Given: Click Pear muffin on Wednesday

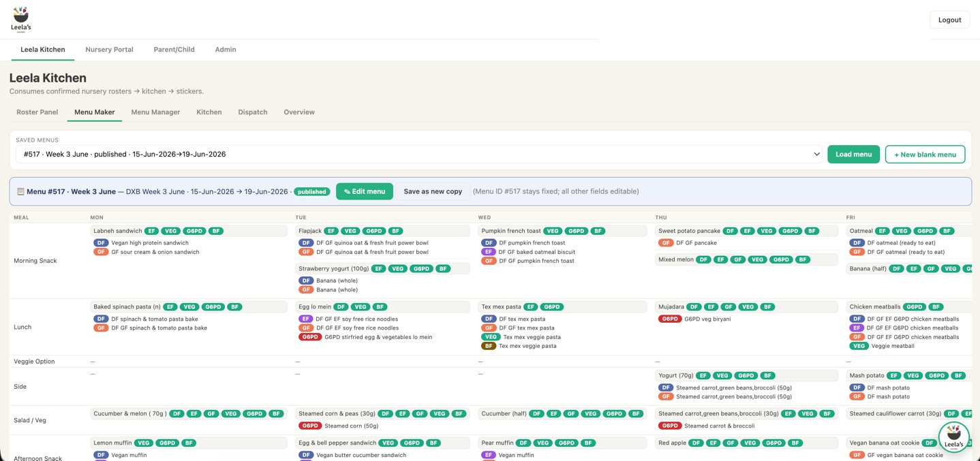Looking at the screenshot, I should coord(497,443).
